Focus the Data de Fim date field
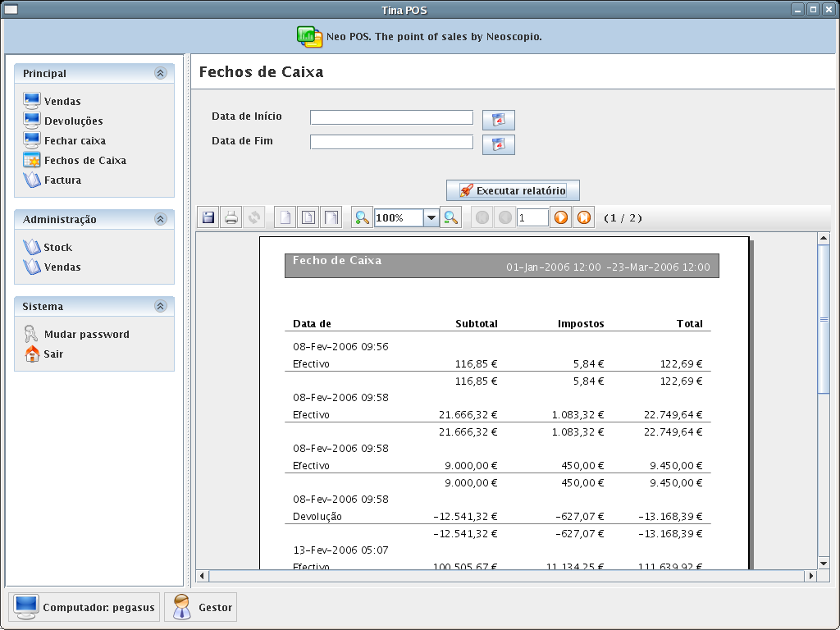Viewport: 840px width, 630px height. [391, 142]
